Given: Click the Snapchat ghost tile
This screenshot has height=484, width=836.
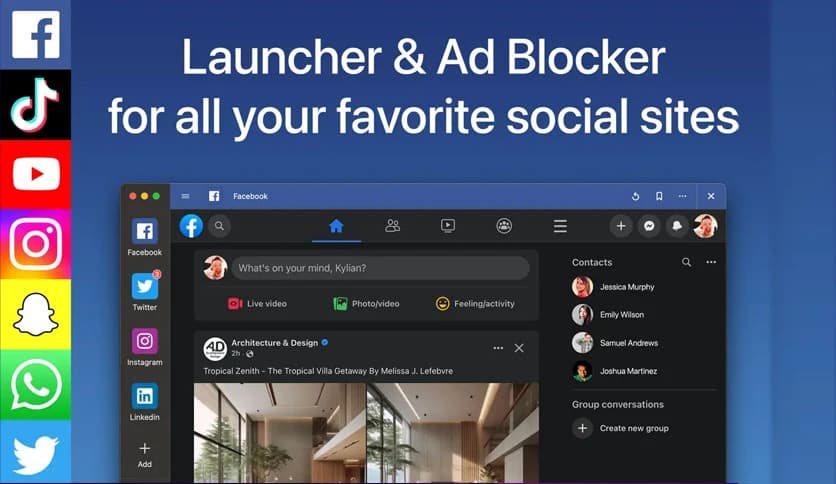Looking at the screenshot, I should click(35, 314).
